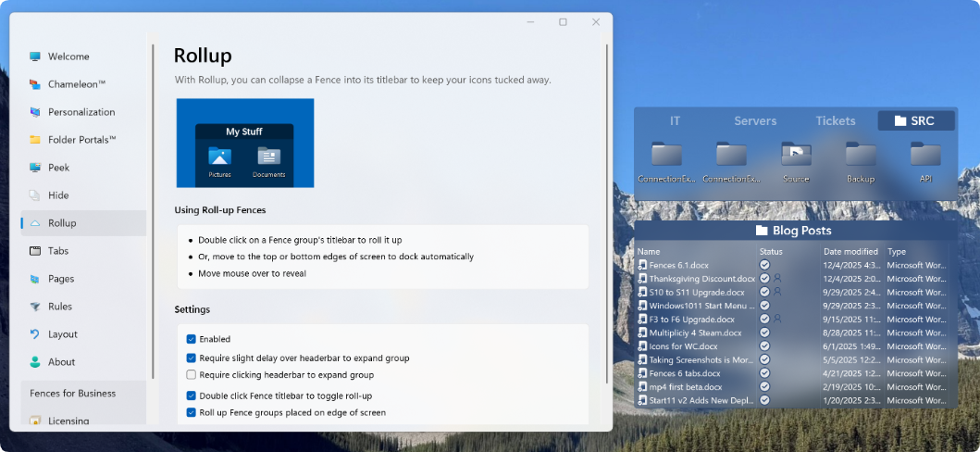Click the About person icon
This screenshot has width=980, height=452.
coord(35,362)
